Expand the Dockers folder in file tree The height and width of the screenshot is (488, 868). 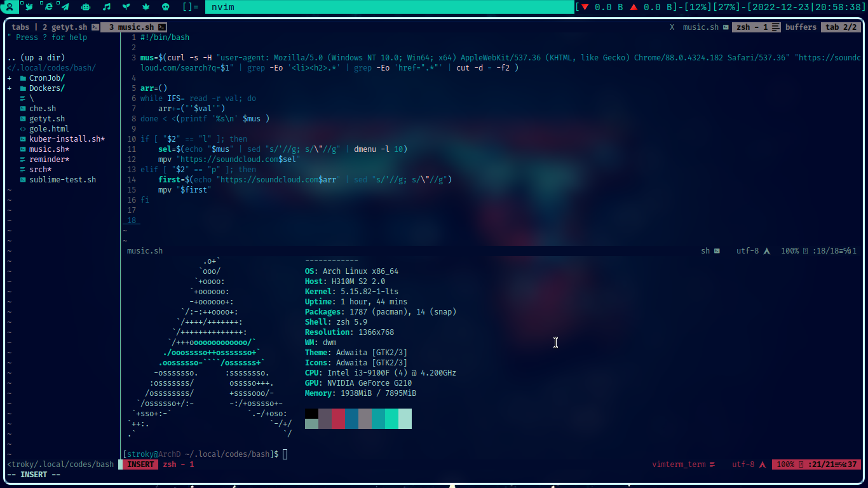[46, 88]
